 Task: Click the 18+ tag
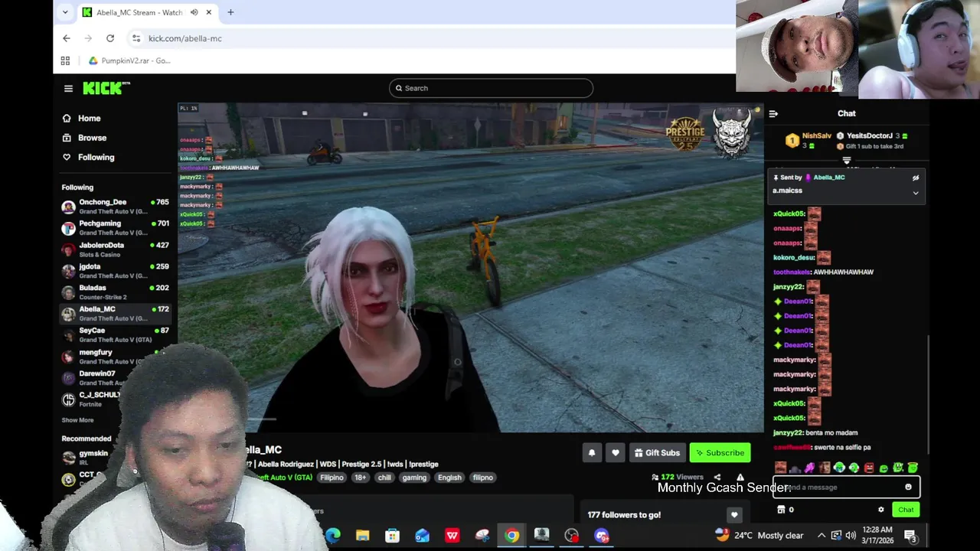click(360, 478)
